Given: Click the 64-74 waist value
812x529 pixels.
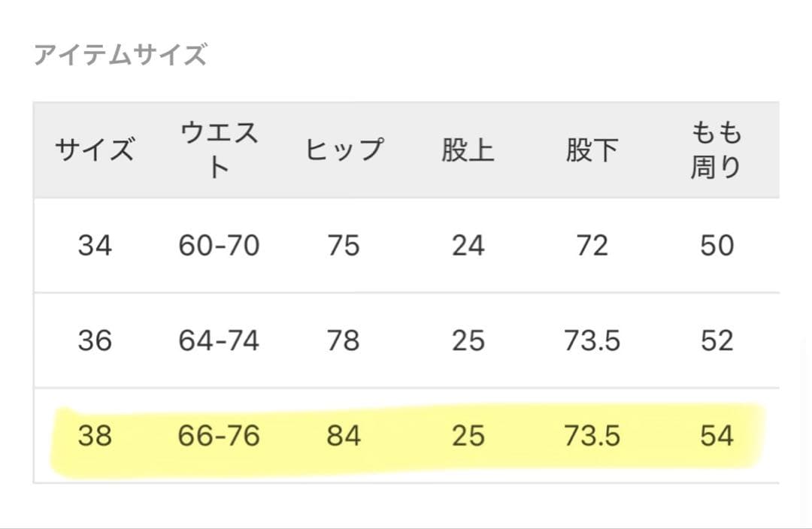Looking at the screenshot, I should 219,341.
